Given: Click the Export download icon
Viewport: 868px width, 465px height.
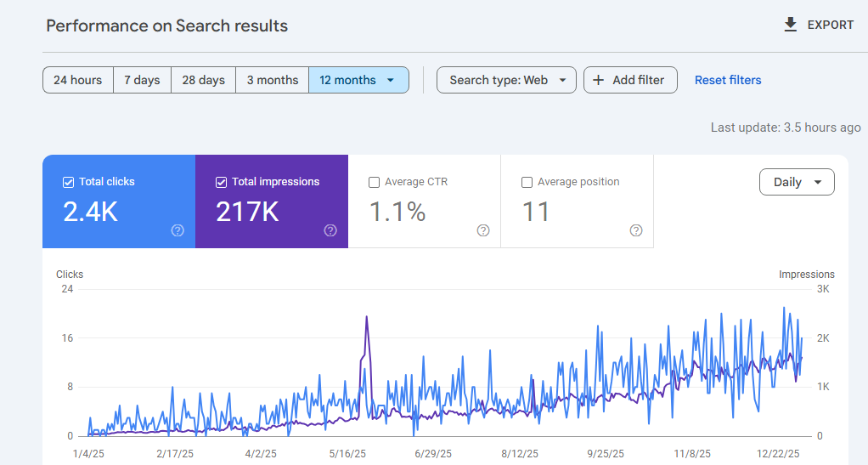Looking at the screenshot, I should coord(791,25).
